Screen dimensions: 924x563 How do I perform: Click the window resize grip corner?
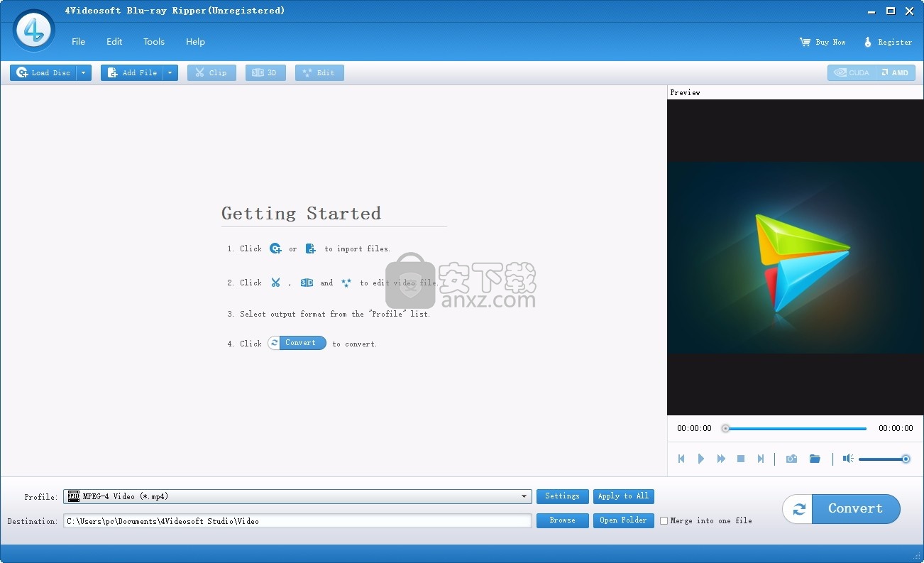[916, 555]
